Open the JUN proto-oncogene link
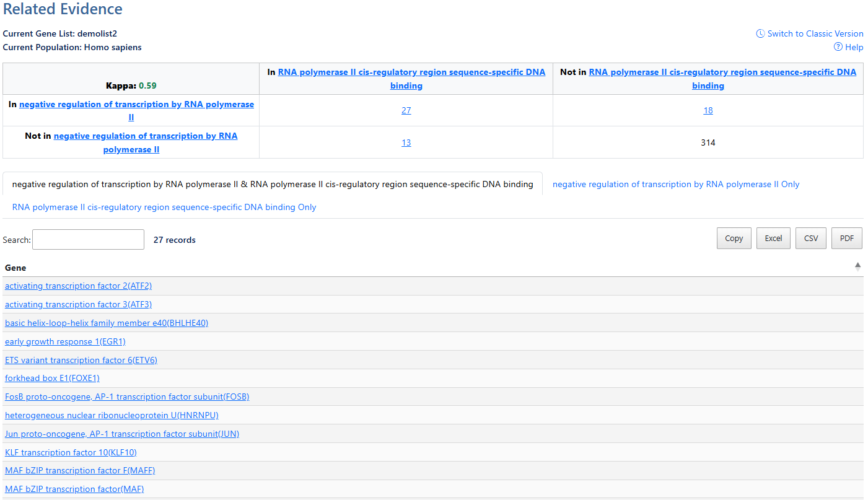 [121, 434]
